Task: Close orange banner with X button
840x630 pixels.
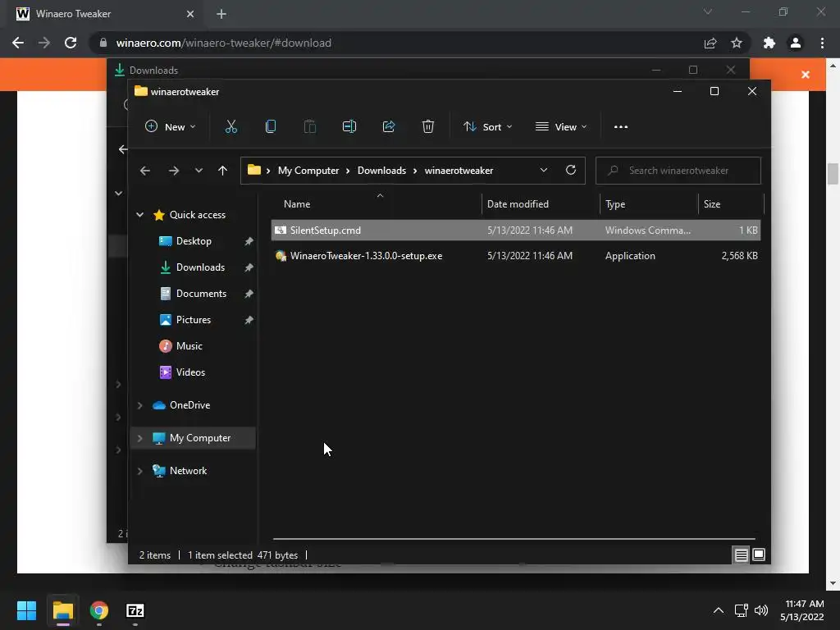Action: tap(806, 75)
